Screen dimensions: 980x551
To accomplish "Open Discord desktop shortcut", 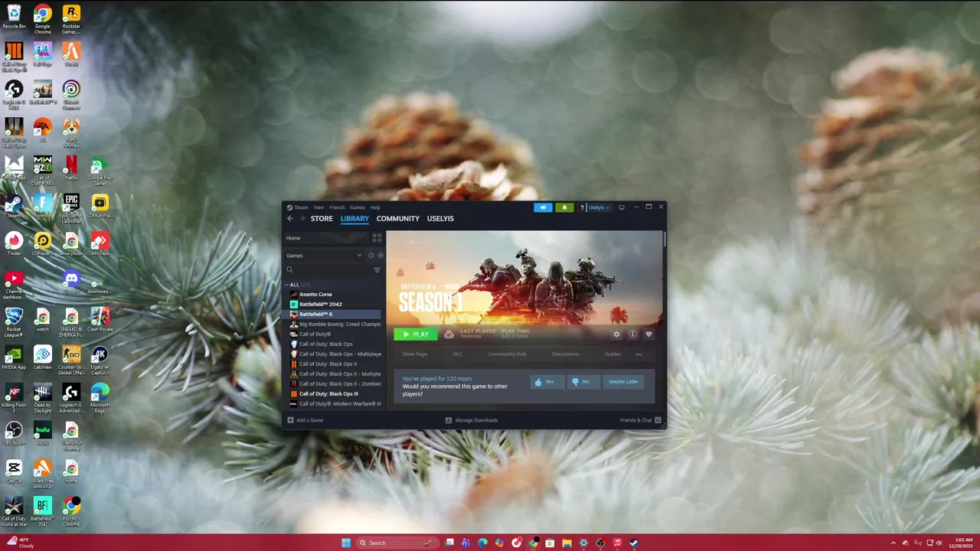I will pos(71,282).
